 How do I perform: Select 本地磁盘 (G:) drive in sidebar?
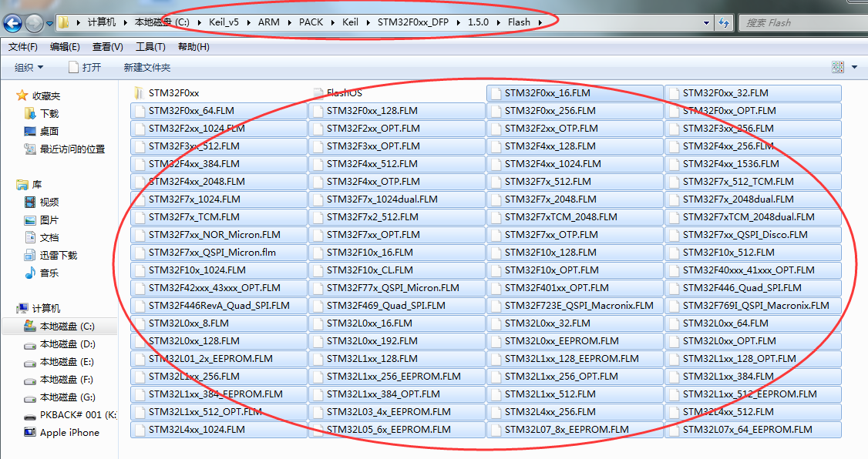[x=60, y=397]
